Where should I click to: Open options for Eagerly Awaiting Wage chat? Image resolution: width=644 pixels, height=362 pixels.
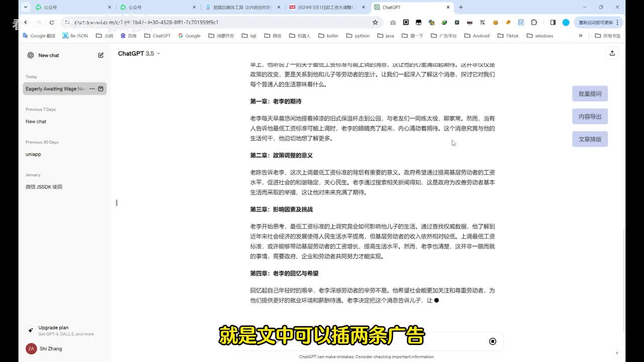tap(92, 89)
